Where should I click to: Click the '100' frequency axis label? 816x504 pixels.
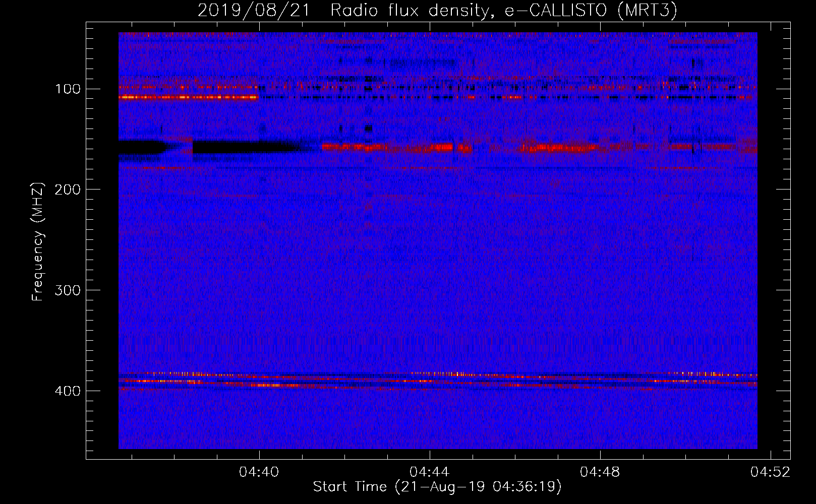click(68, 89)
